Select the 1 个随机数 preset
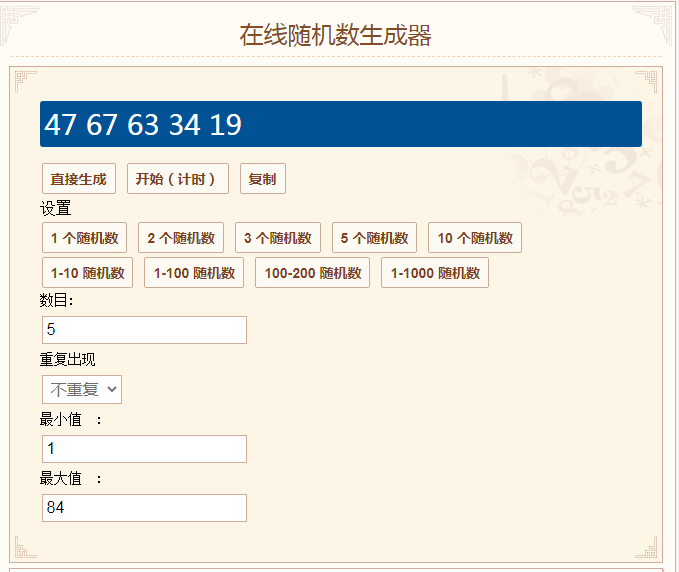The height and width of the screenshot is (572, 679). [84, 238]
